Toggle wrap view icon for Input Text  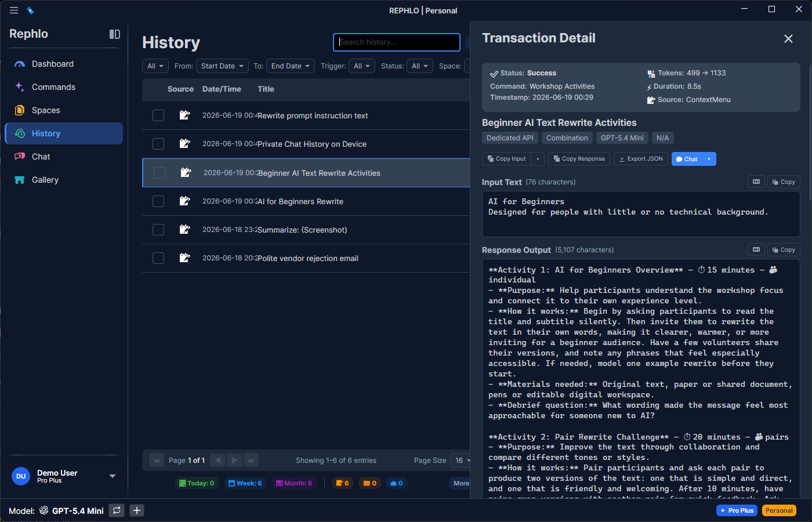[756, 182]
